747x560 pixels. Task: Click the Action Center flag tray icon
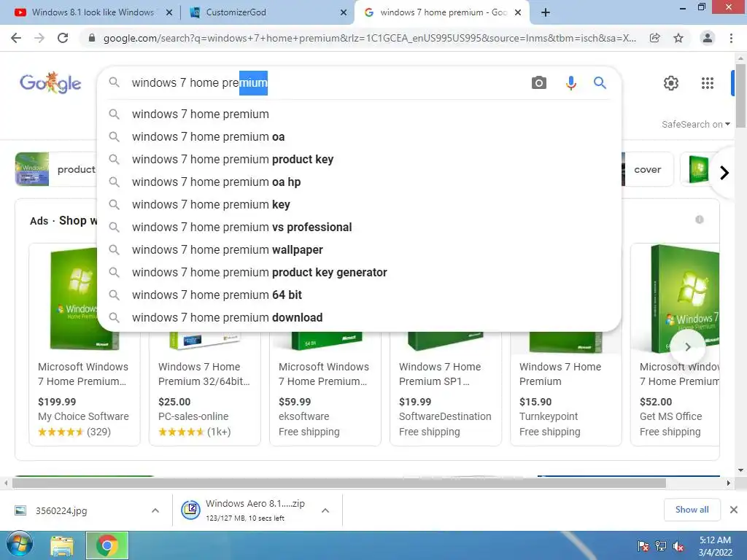point(643,546)
